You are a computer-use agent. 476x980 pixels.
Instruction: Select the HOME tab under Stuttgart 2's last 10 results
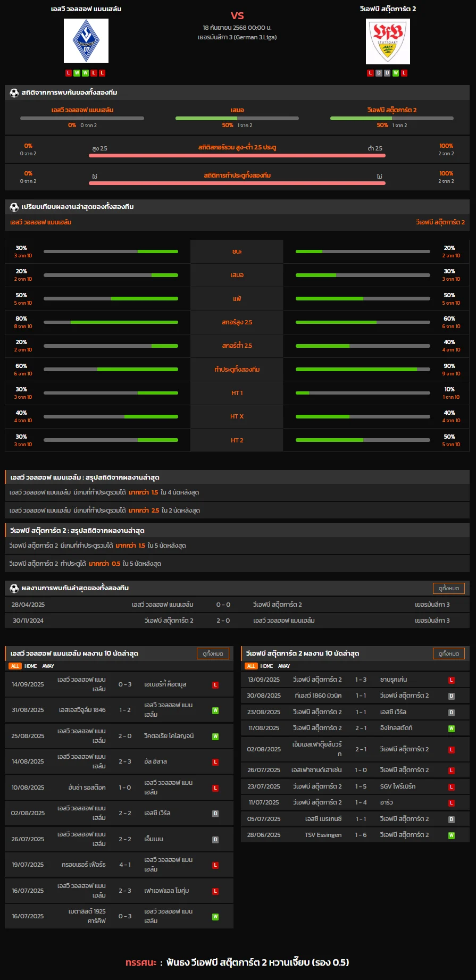click(267, 666)
